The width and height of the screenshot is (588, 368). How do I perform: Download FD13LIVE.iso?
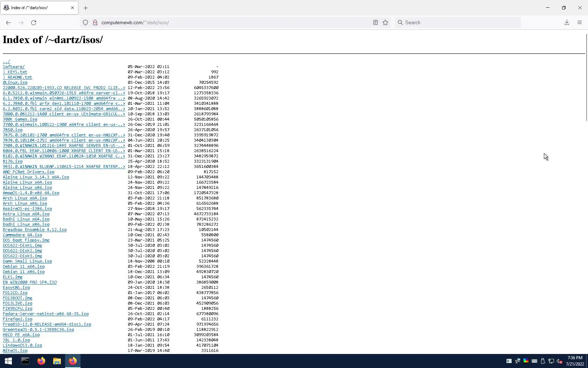[x=17, y=303]
